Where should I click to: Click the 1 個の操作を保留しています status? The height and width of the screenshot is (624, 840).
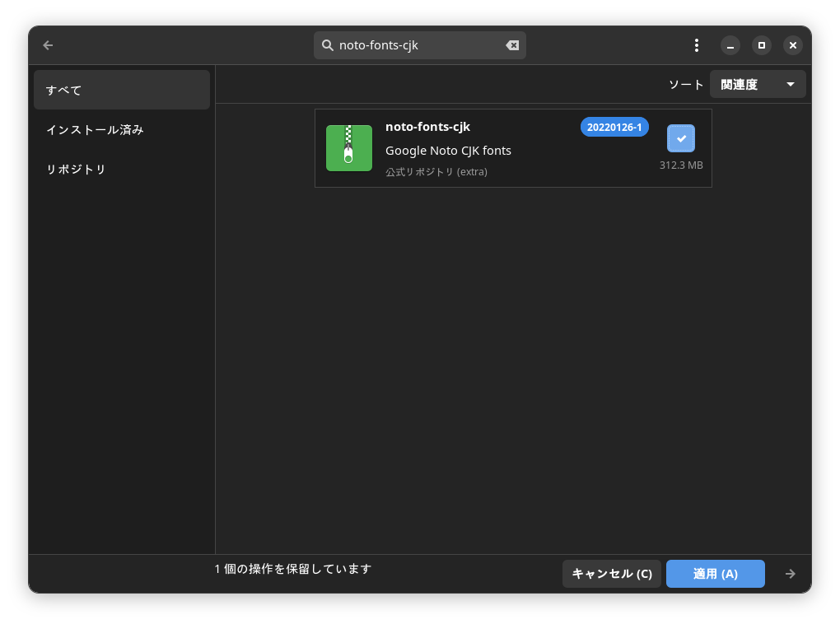292,569
